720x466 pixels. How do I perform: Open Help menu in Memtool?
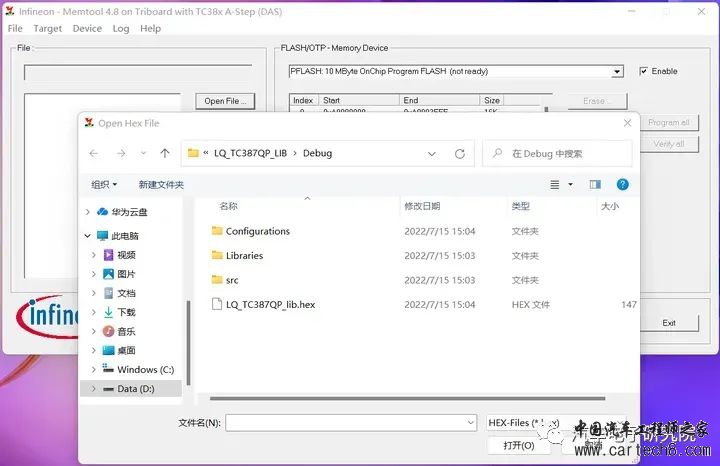coord(150,28)
